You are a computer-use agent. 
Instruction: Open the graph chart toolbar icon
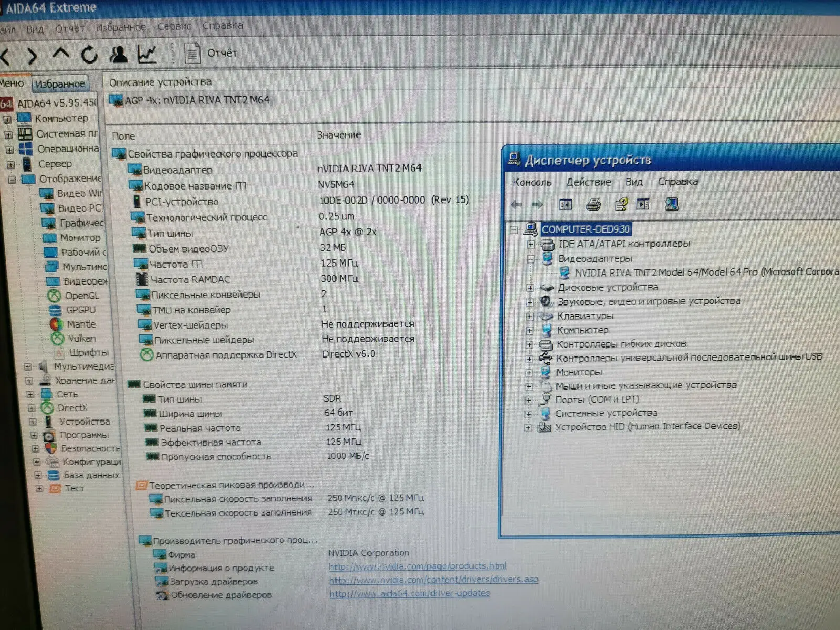[147, 54]
